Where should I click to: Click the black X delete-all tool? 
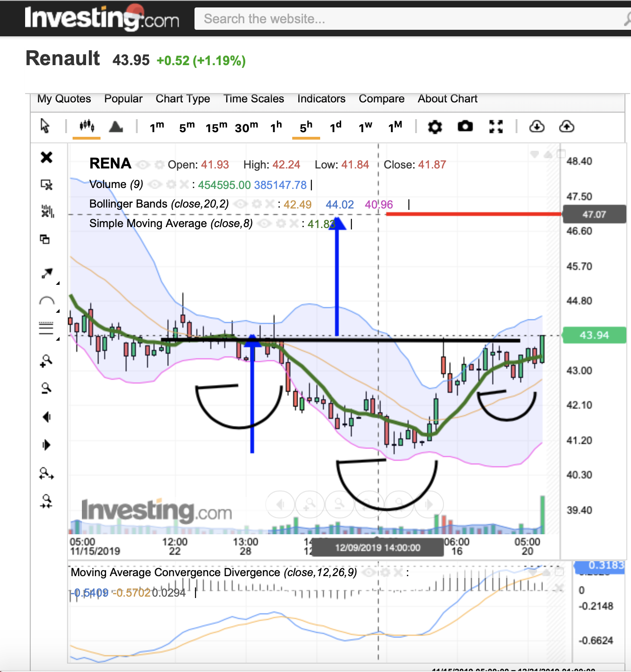pyautogui.click(x=47, y=157)
